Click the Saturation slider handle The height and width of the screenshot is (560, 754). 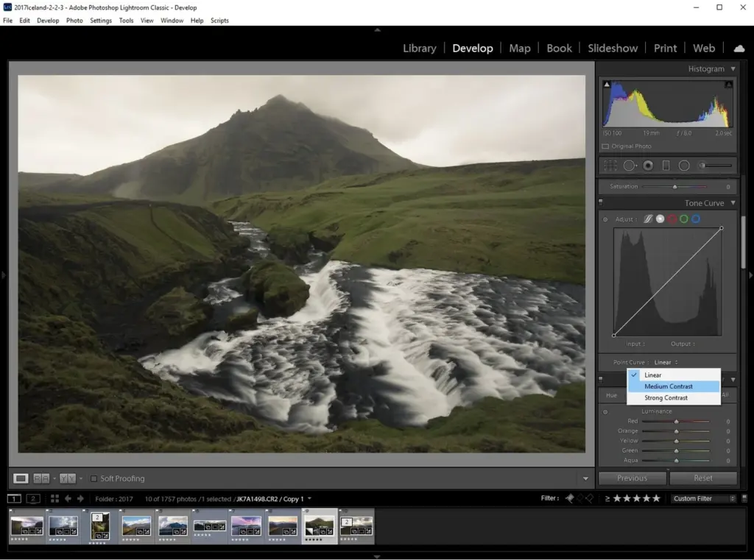point(674,187)
